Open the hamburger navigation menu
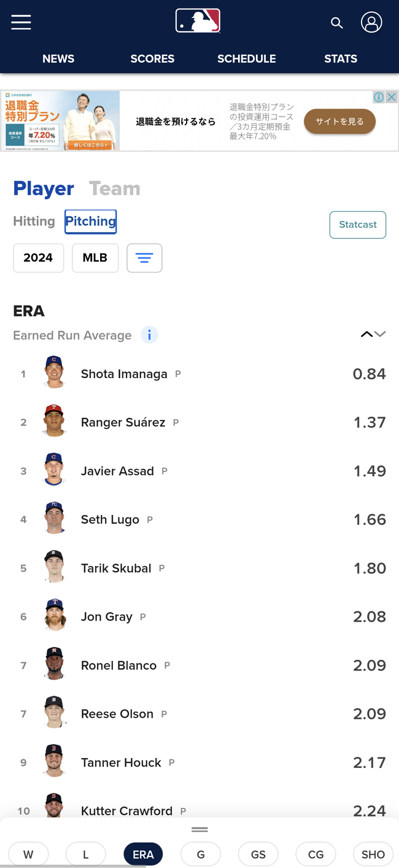This screenshot has height=868, width=399. [x=21, y=22]
